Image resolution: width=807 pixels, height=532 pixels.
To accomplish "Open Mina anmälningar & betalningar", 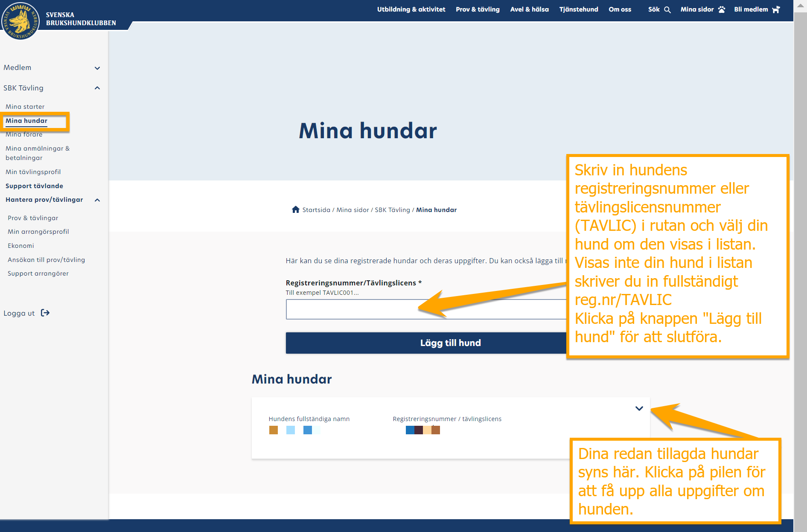I will click(x=38, y=153).
